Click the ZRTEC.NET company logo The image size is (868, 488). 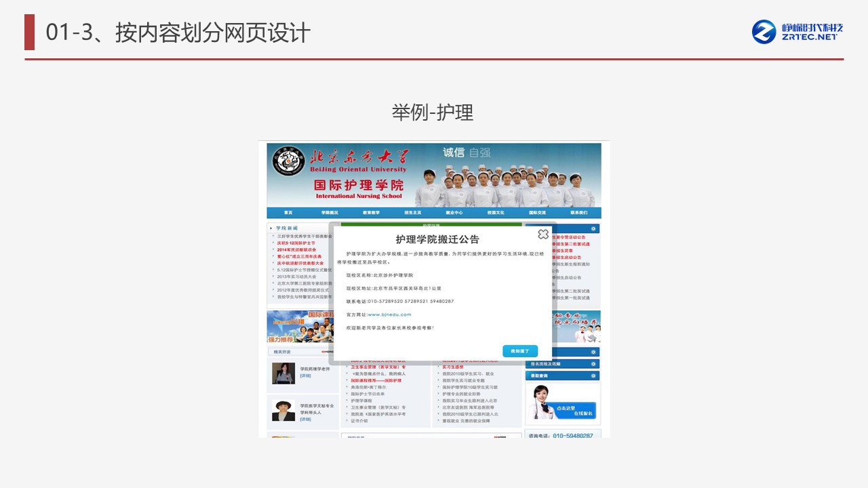tap(797, 31)
